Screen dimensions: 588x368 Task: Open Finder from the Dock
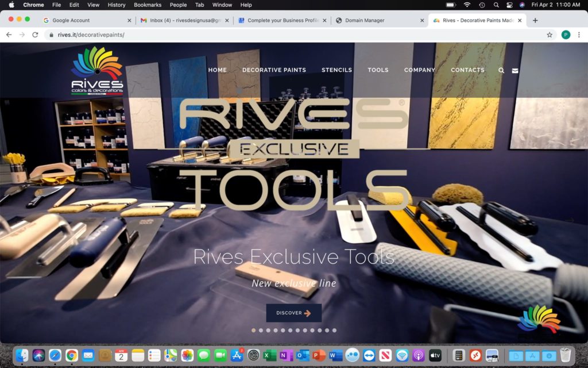[22, 355]
